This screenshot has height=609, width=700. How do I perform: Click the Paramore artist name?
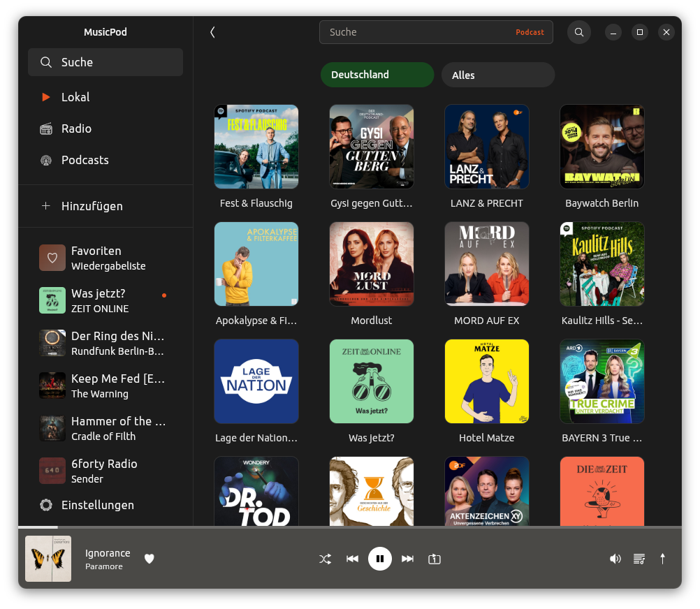(104, 566)
